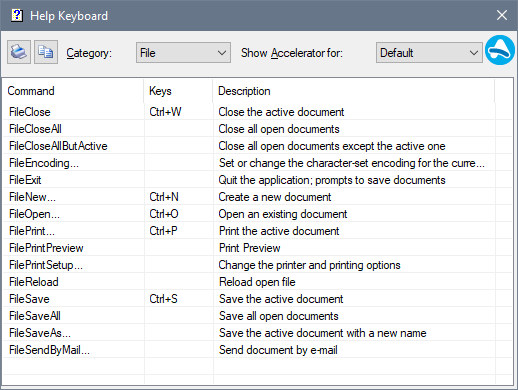Click description 'Print the active document'

pyautogui.click(x=279, y=231)
